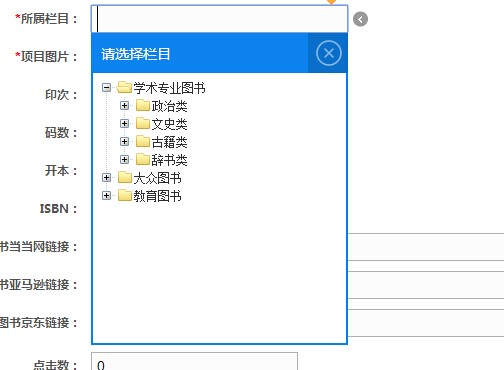Expand the 政治类 node
This screenshot has height=370, width=504.
(124, 106)
